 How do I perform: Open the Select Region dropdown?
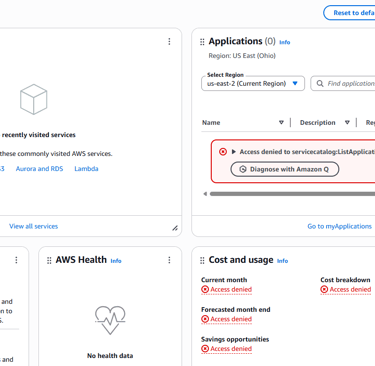click(x=253, y=83)
